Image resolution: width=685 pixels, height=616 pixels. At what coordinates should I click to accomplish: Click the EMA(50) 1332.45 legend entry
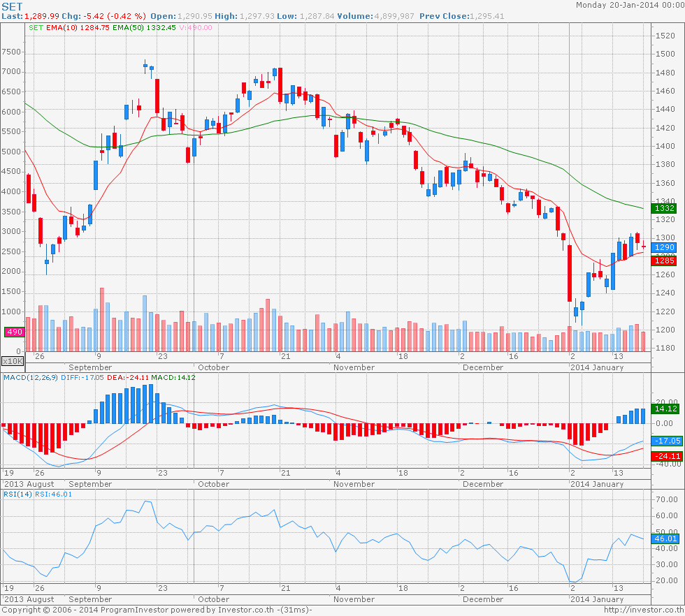[144, 27]
